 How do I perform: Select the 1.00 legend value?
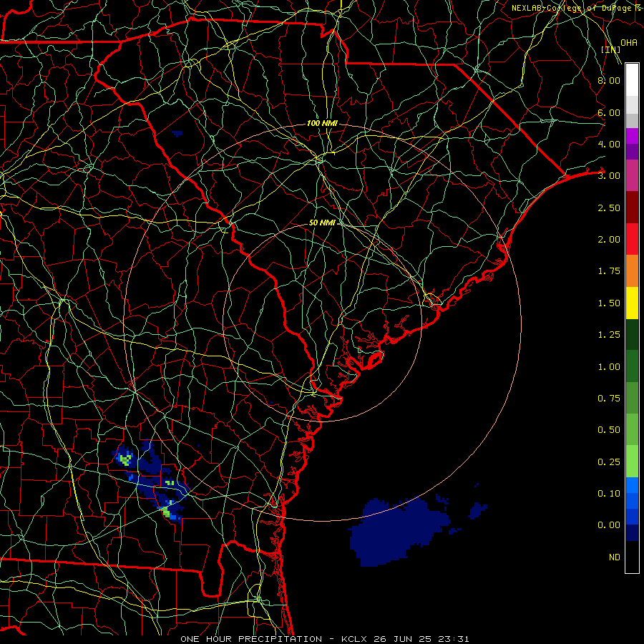(x=609, y=367)
